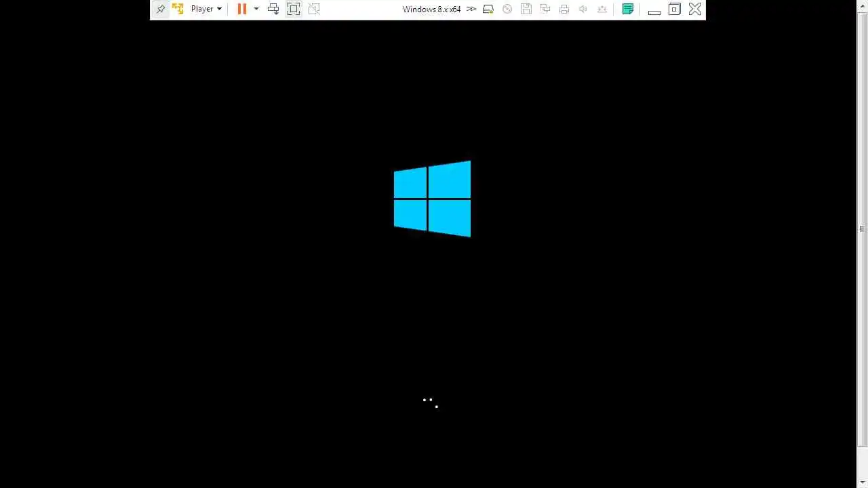Click the vertical scrollbar thumb
The height and width of the screenshot is (488, 868).
[x=863, y=228]
